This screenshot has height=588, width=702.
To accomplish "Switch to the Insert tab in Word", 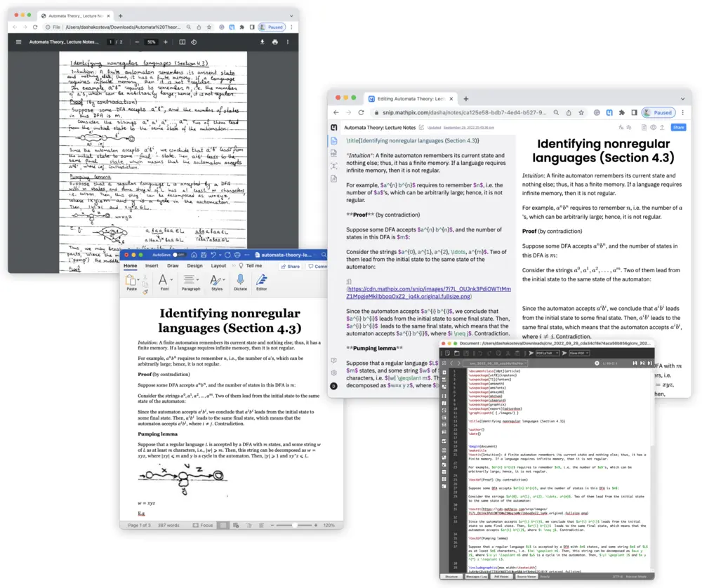I will click(152, 266).
